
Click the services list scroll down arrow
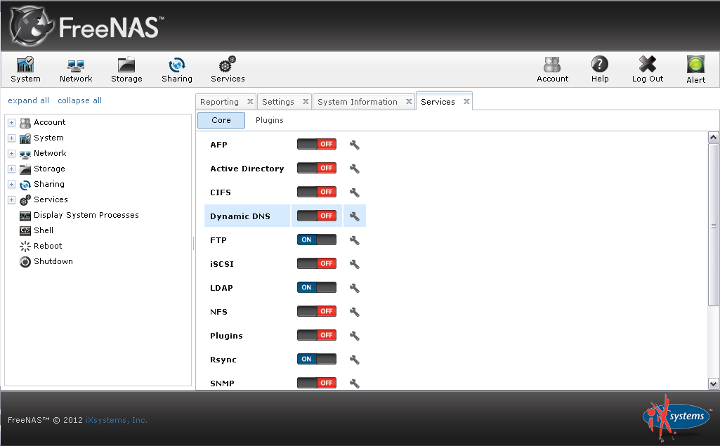coord(713,383)
